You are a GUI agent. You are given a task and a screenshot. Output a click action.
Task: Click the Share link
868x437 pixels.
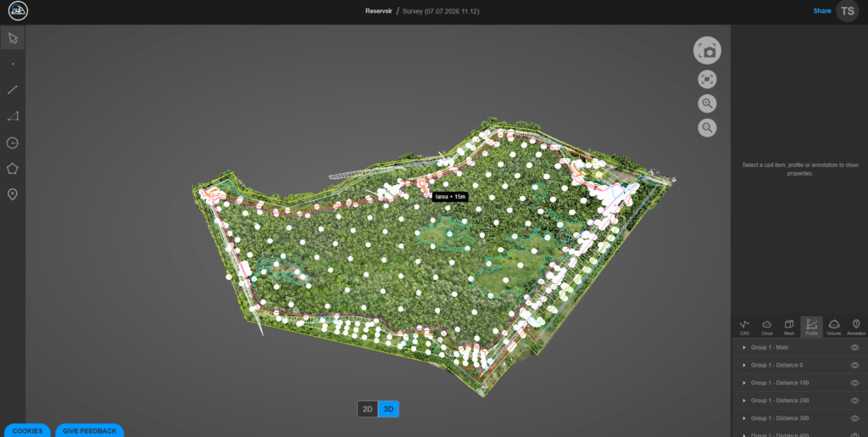822,11
